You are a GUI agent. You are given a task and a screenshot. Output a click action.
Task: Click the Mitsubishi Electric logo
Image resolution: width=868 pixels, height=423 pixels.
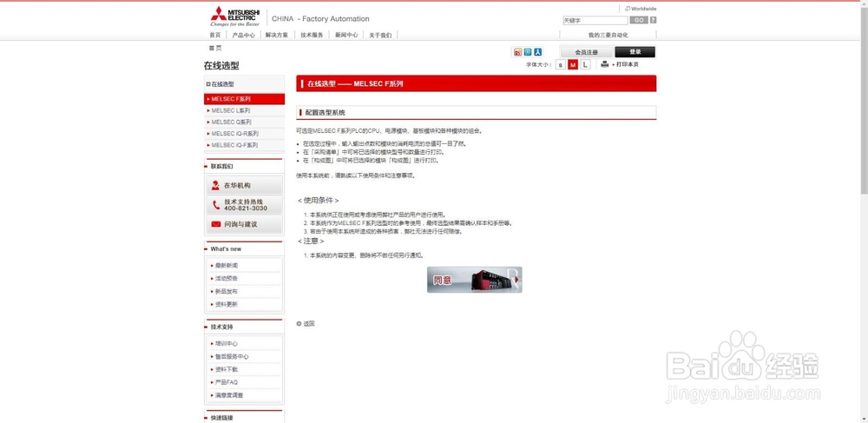pyautogui.click(x=234, y=17)
